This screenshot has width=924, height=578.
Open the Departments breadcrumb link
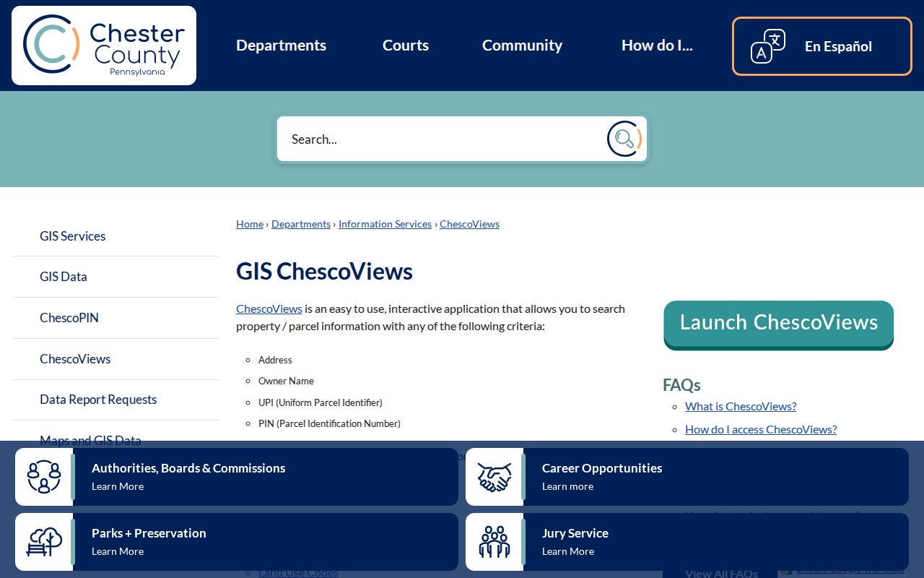pyautogui.click(x=301, y=224)
